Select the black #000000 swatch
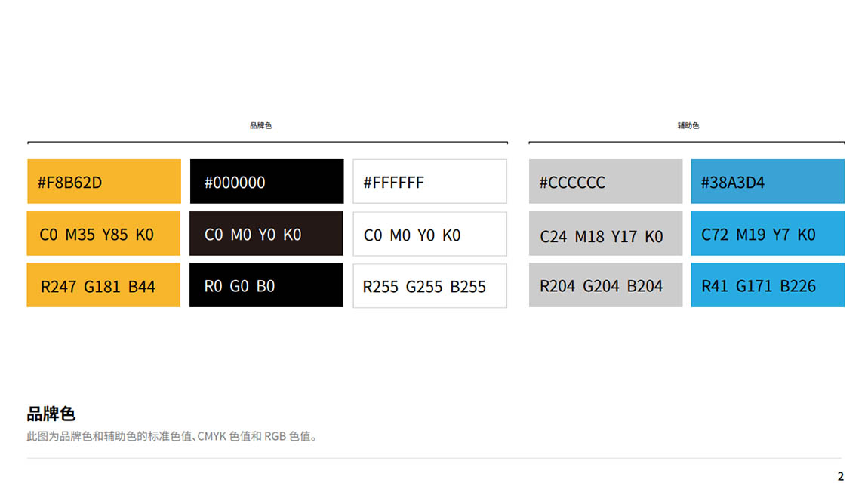This screenshot has width=868, height=486. [266, 182]
